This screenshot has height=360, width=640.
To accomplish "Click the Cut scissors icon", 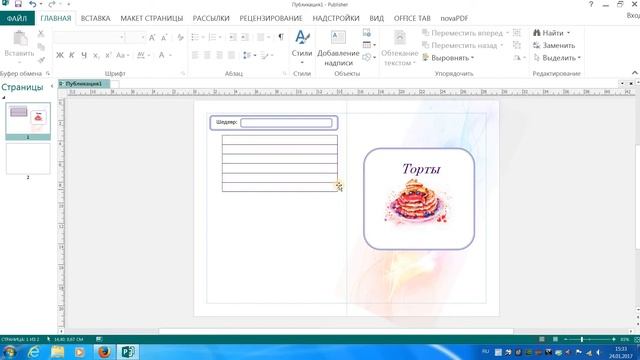I will (x=41, y=34).
